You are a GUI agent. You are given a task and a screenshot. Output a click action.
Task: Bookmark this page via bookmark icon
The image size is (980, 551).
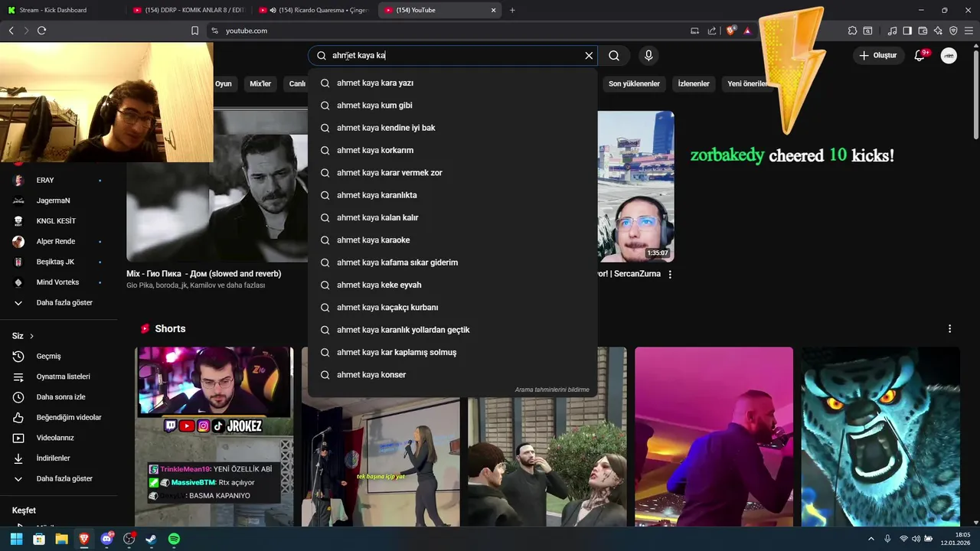[194, 31]
